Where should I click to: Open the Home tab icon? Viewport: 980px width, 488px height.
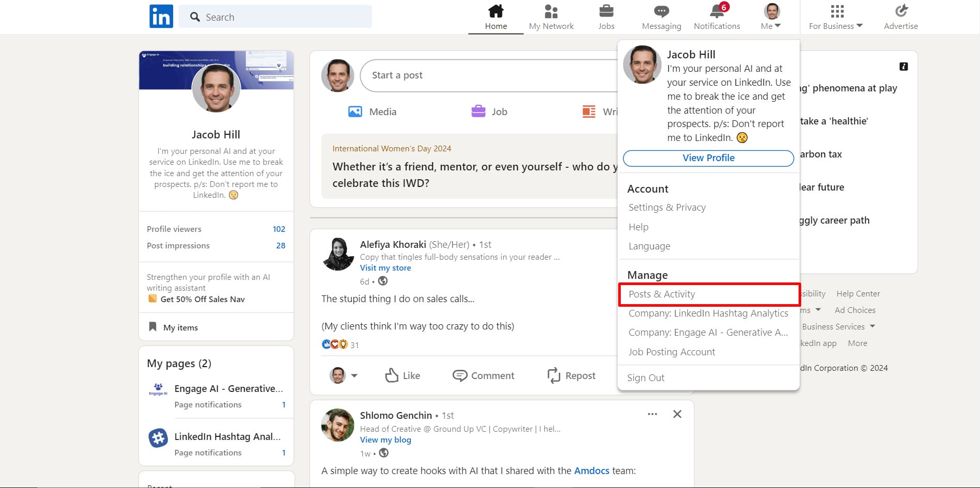click(496, 11)
